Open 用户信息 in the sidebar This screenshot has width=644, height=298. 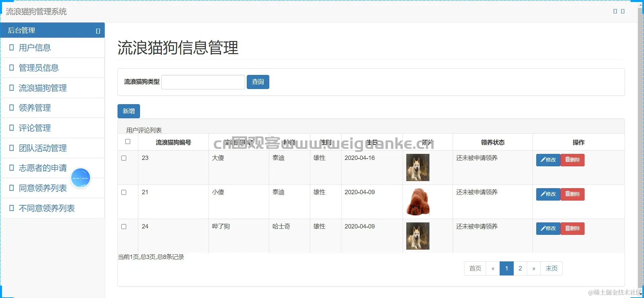pos(52,48)
